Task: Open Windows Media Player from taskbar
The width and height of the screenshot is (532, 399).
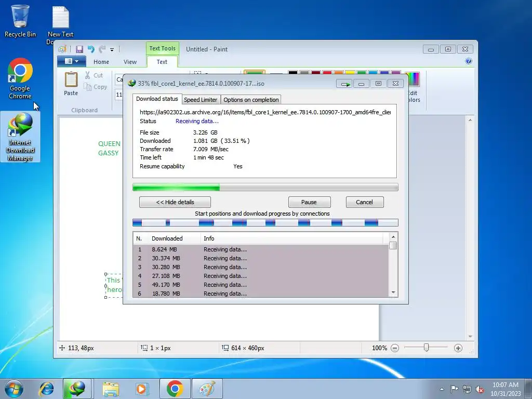Action: (141, 389)
